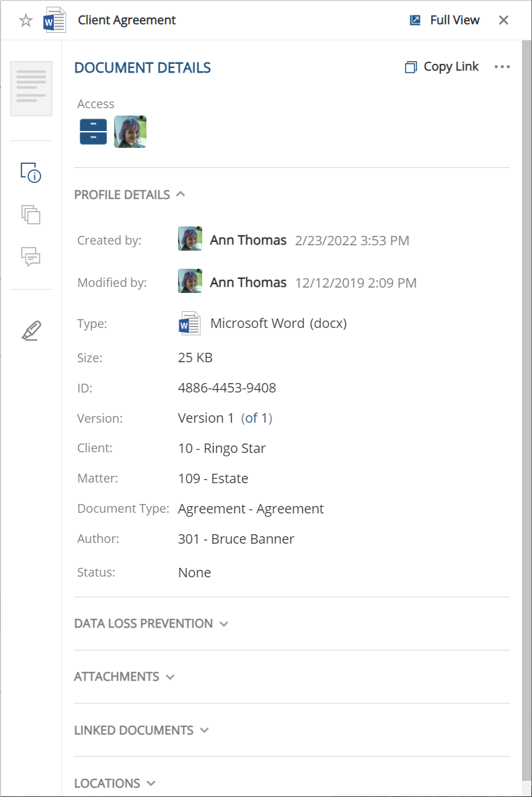Open the document preview thumbnail panel
The height and width of the screenshot is (797, 532).
(31, 88)
